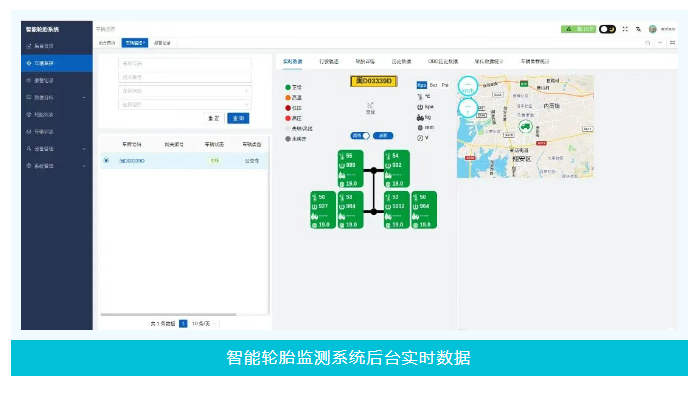Set the pressure unit to Bar
Image resolution: width=696 pixels, height=393 pixels.
433,85
